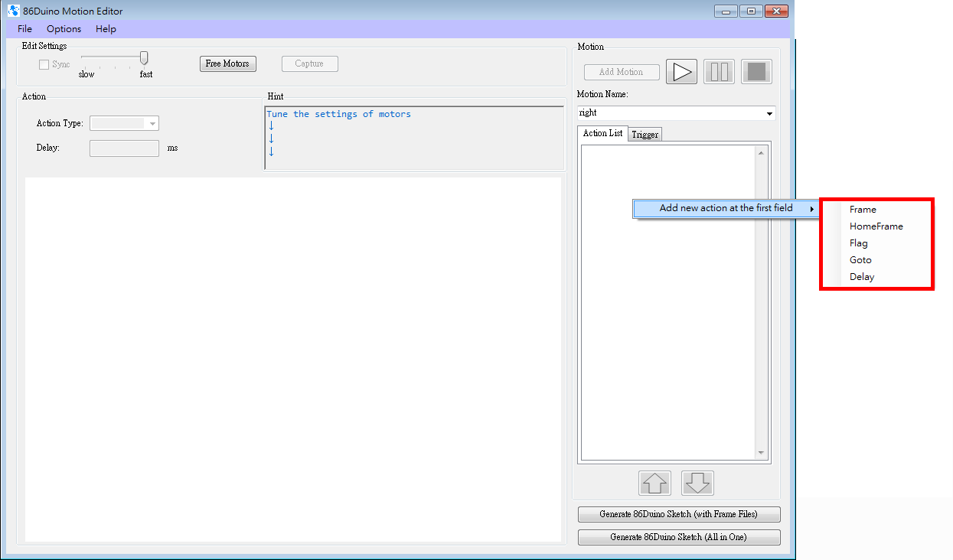Close the 86Duino Motion Editor window
The height and width of the screenshot is (560, 953).
point(776,11)
